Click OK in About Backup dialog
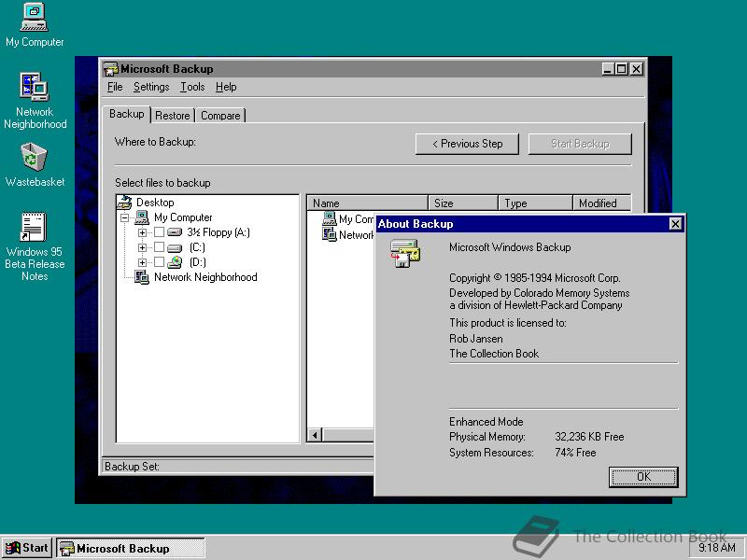 pyautogui.click(x=643, y=477)
